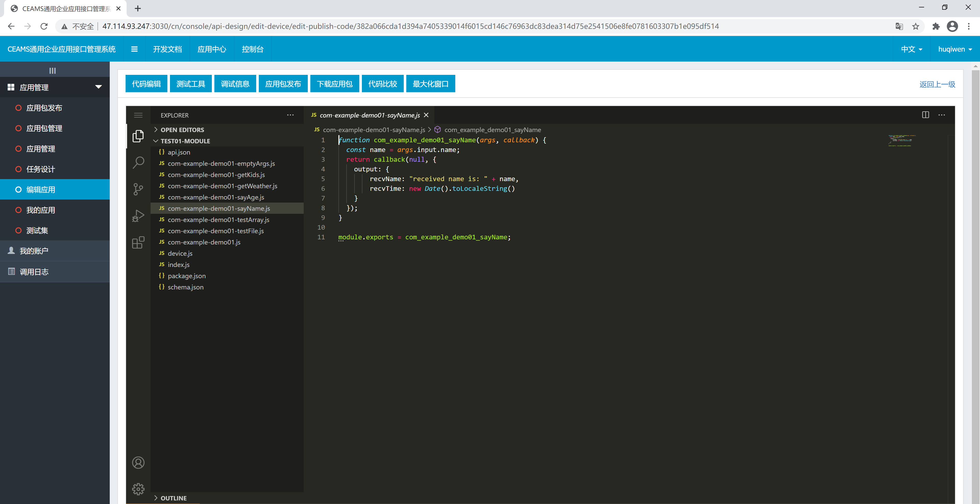Open the editor hamburger menu above activity bar
The width and height of the screenshot is (980, 504).
click(x=138, y=115)
